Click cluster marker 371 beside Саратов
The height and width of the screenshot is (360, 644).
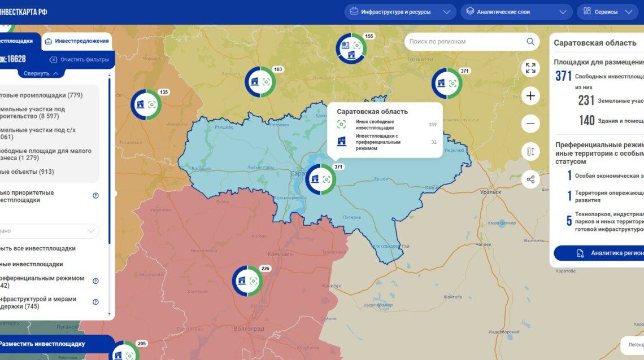(320, 179)
